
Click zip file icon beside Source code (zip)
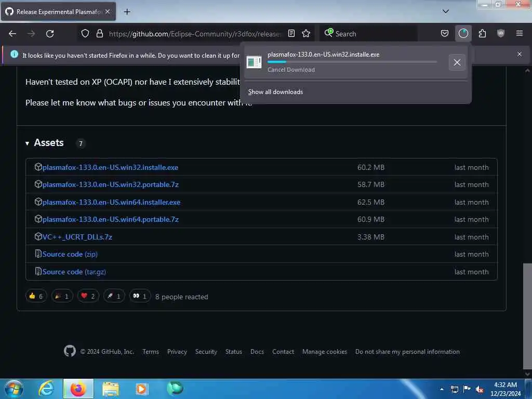[38, 254]
